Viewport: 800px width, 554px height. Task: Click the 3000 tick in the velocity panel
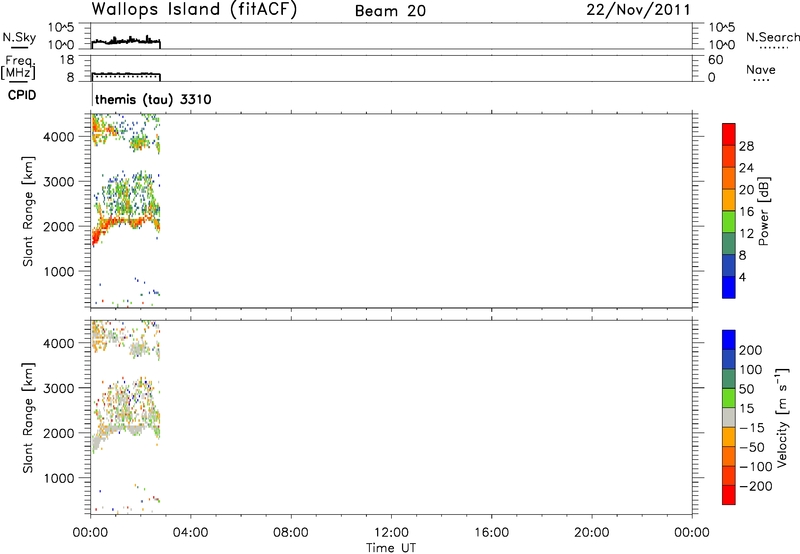(x=59, y=388)
